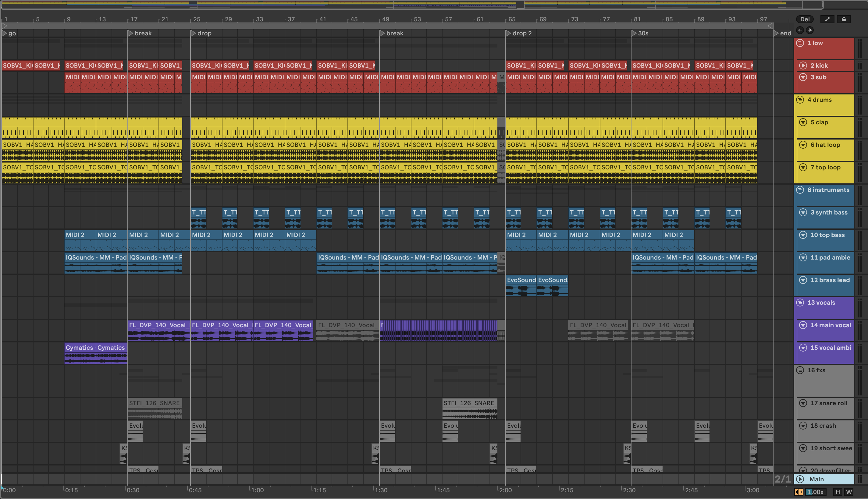
Task: Click the Del locator button
Action: click(805, 19)
